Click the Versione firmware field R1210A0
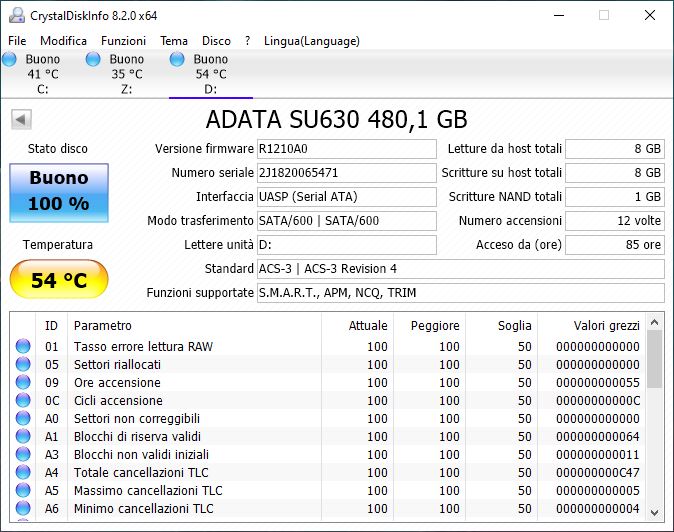Image resolution: width=674 pixels, height=532 pixels. pos(347,149)
